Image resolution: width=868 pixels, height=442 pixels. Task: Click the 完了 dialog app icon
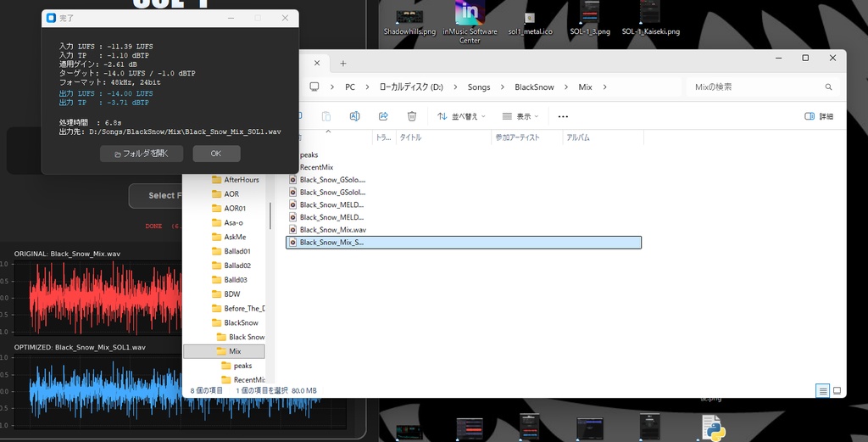51,18
